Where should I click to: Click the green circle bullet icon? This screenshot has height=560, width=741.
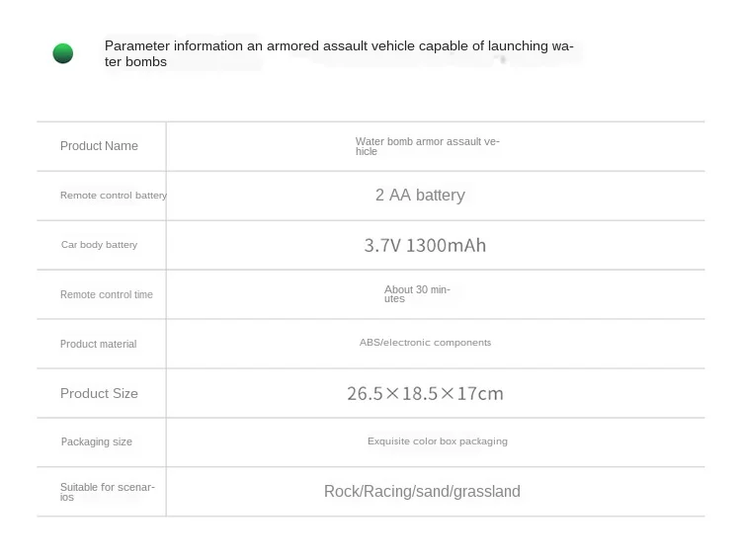[63, 53]
